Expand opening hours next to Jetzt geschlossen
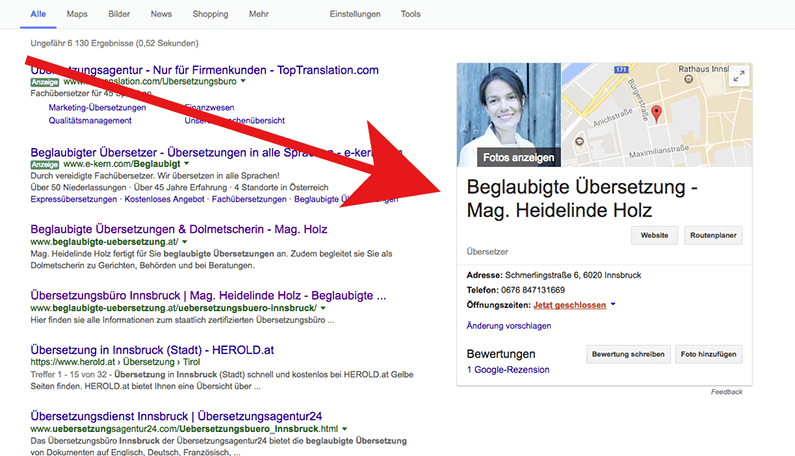795x456 pixels. [x=613, y=304]
